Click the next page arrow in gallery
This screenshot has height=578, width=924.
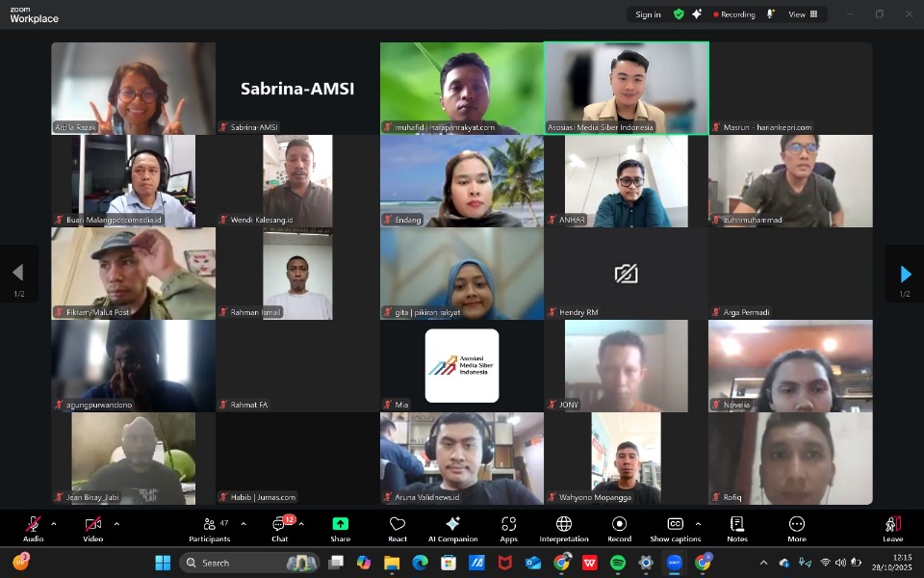coord(905,273)
